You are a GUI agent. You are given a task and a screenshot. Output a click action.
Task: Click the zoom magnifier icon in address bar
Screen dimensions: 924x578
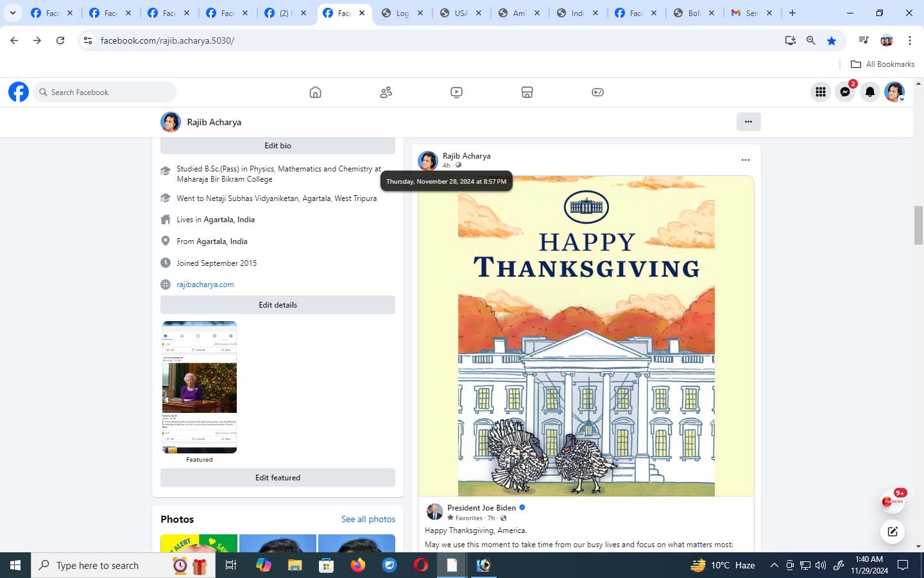pos(811,40)
